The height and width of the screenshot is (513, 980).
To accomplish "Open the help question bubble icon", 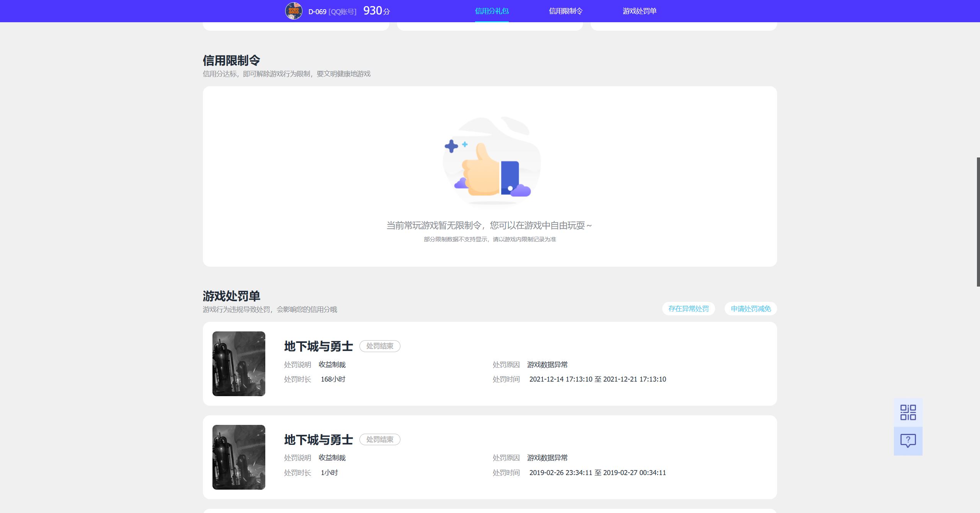I will click(908, 441).
